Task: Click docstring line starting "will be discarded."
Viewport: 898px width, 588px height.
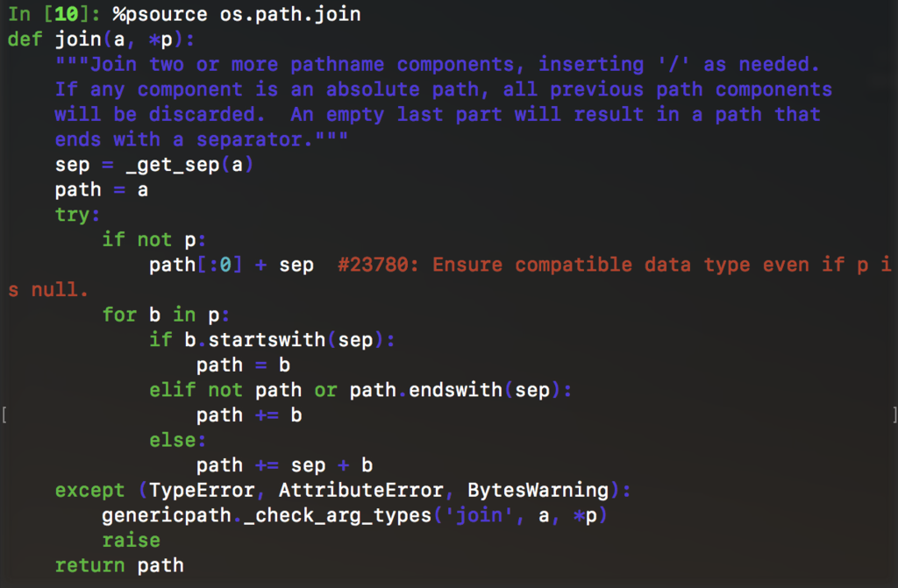Action: pyautogui.click(x=438, y=114)
